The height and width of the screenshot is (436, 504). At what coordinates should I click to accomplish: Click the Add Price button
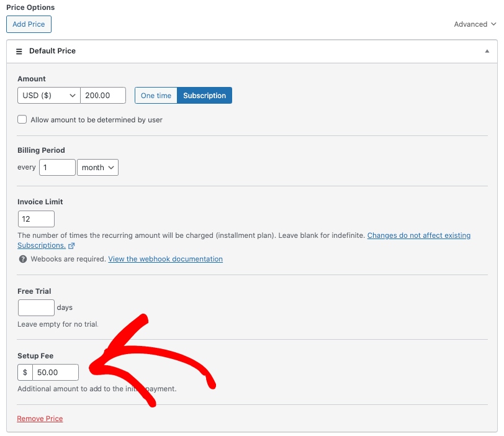(29, 24)
